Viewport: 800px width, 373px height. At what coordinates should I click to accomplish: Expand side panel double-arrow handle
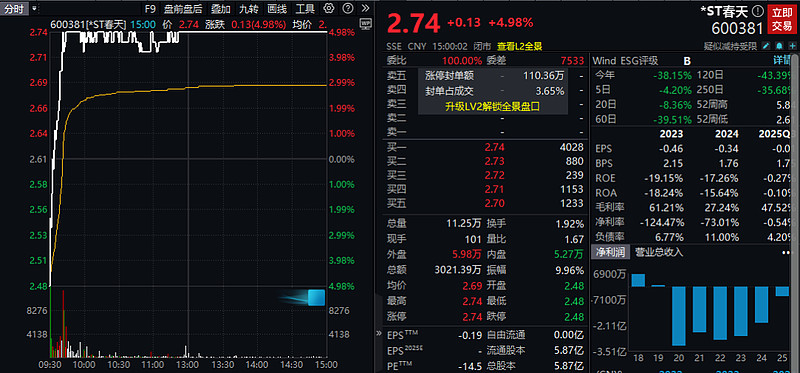click(x=379, y=333)
